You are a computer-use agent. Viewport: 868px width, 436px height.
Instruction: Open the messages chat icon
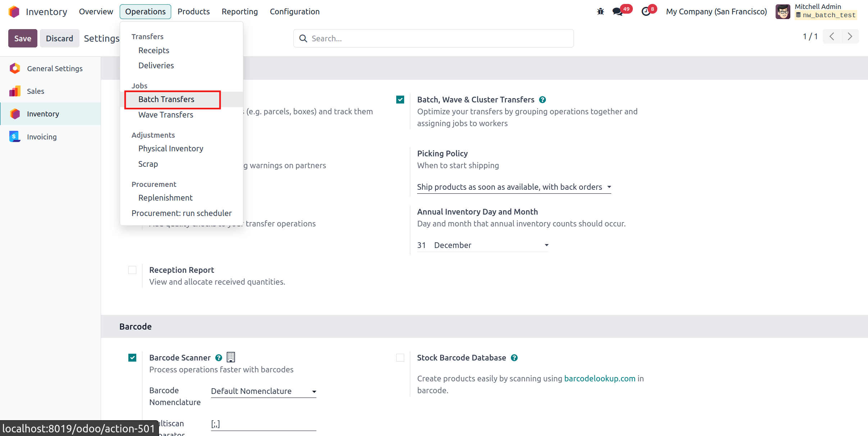point(618,12)
